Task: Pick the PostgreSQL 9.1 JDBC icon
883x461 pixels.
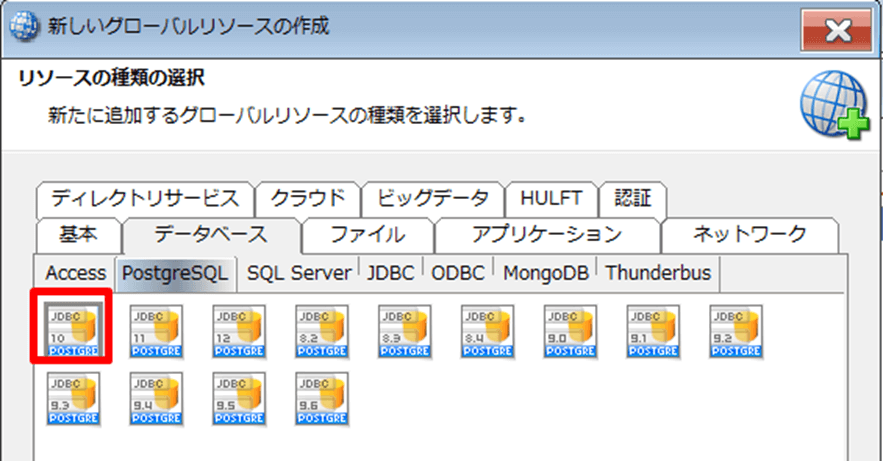Action: 653,331
